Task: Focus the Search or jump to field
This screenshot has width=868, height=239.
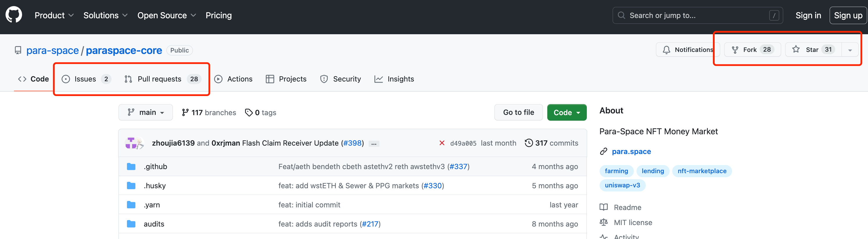Action: click(x=697, y=15)
